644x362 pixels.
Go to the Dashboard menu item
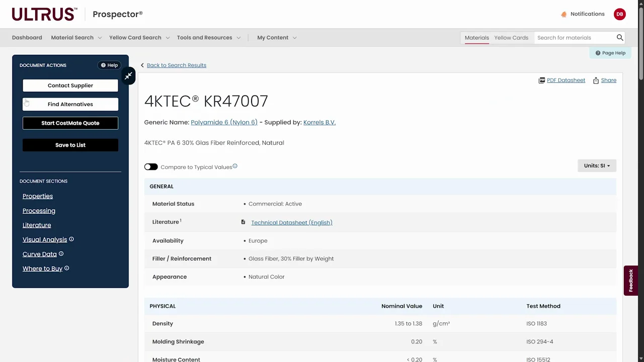tap(27, 38)
